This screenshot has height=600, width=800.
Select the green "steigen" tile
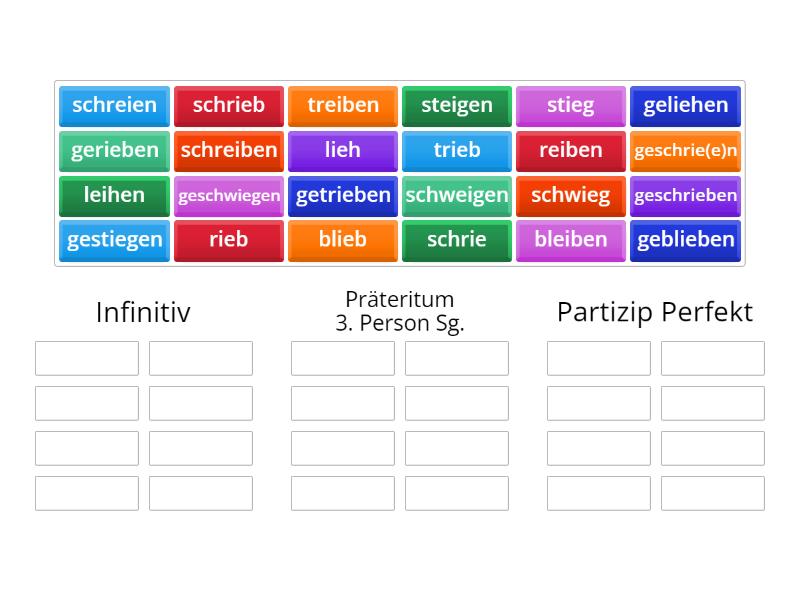tap(456, 106)
